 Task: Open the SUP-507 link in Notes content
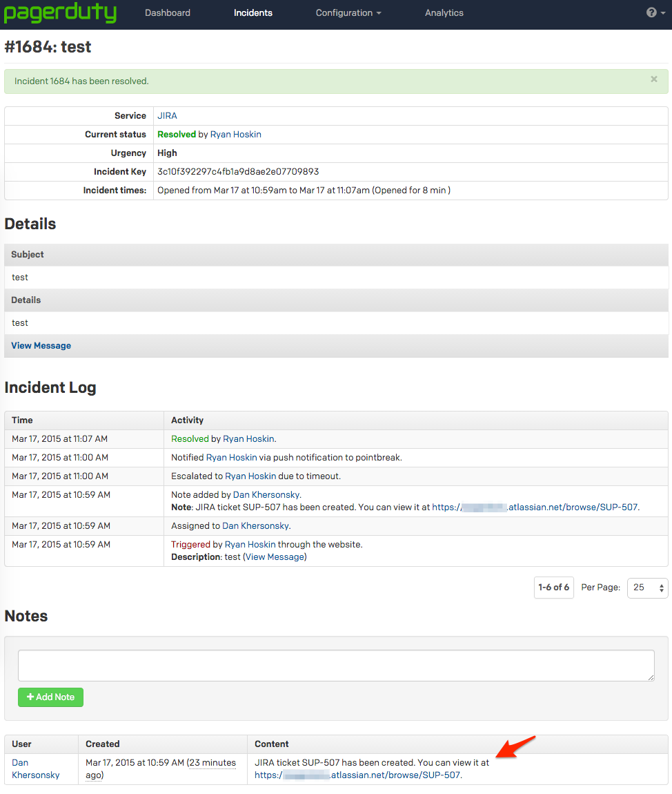pyautogui.click(x=358, y=775)
